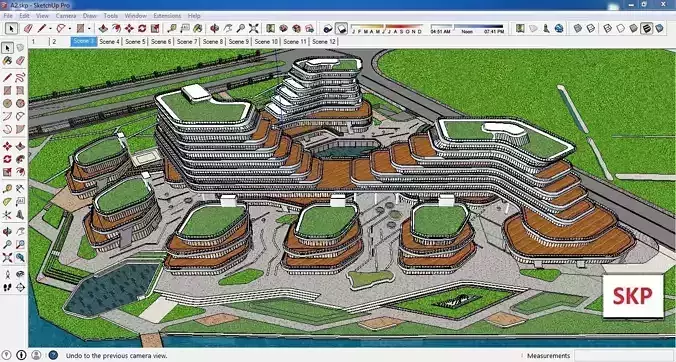
Task: Switch to the Scene 10 tab
Action: (x=266, y=41)
